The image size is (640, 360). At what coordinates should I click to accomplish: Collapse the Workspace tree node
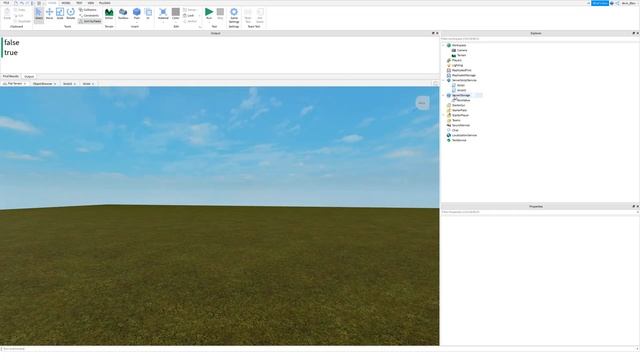[x=444, y=45]
